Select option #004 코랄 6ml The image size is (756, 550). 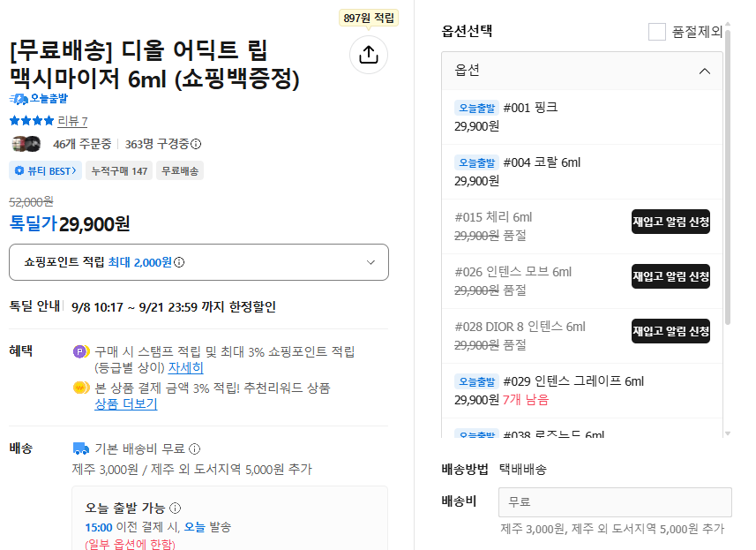582,172
